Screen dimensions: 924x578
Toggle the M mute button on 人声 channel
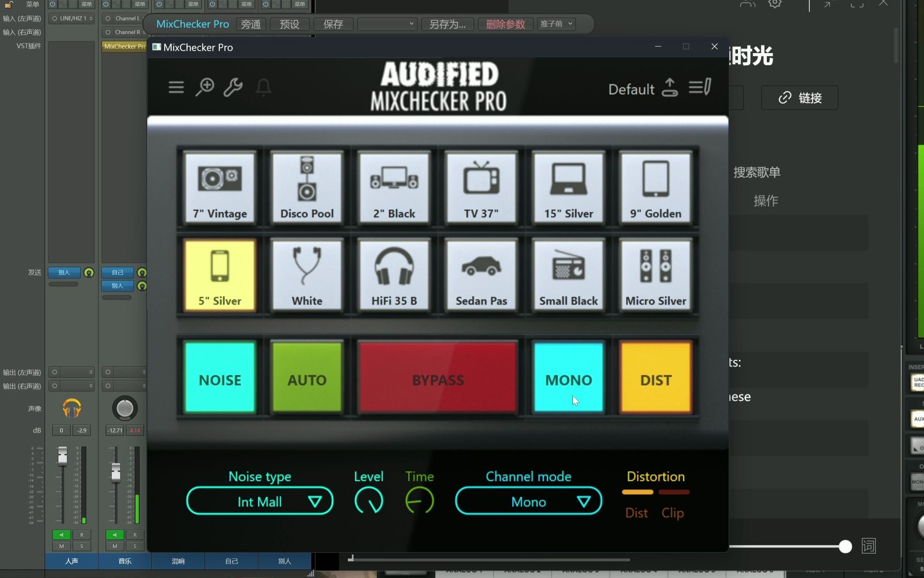[x=61, y=546]
